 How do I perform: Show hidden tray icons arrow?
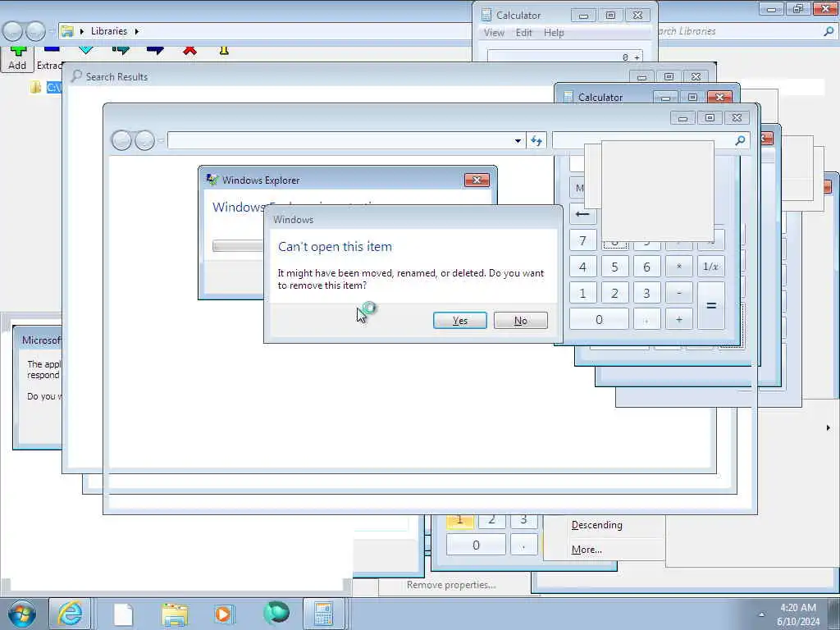point(762,614)
